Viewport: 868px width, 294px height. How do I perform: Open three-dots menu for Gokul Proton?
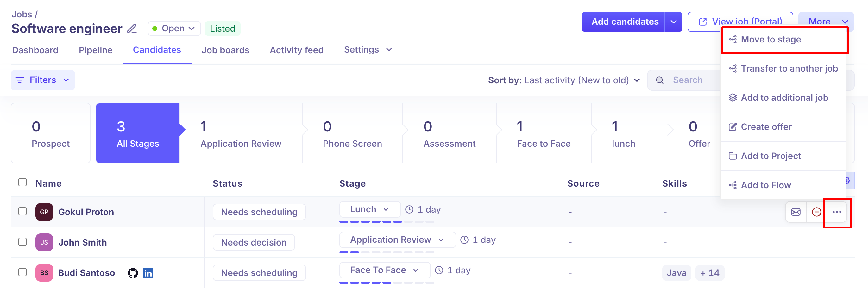(837, 212)
